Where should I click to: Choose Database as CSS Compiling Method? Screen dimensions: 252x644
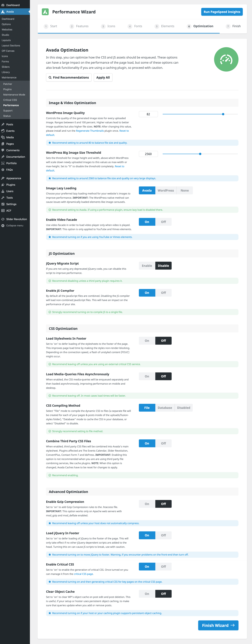(165, 408)
